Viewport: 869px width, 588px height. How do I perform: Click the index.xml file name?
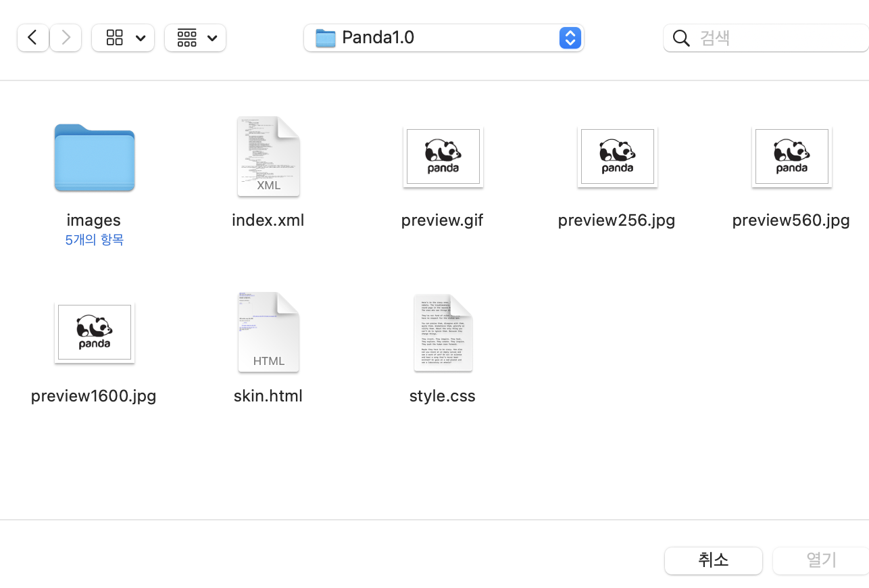pyautogui.click(x=268, y=220)
